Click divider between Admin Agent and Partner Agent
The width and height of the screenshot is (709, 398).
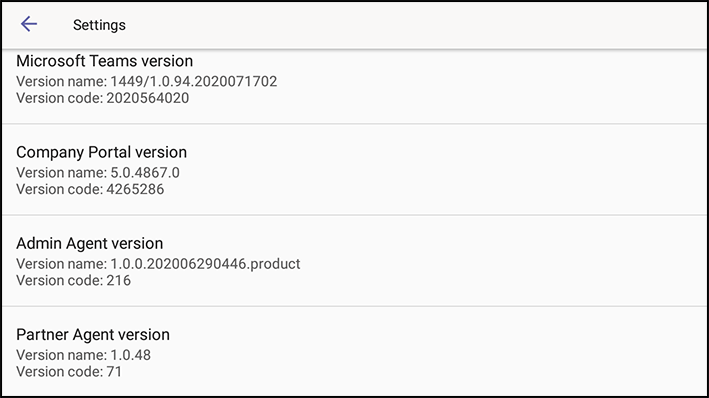coord(354,306)
